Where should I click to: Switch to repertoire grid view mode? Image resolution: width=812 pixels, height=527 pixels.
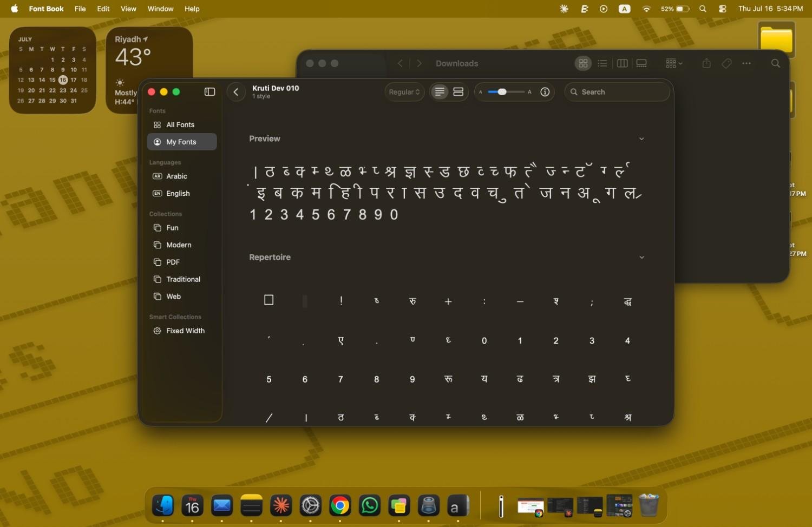point(458,92)
